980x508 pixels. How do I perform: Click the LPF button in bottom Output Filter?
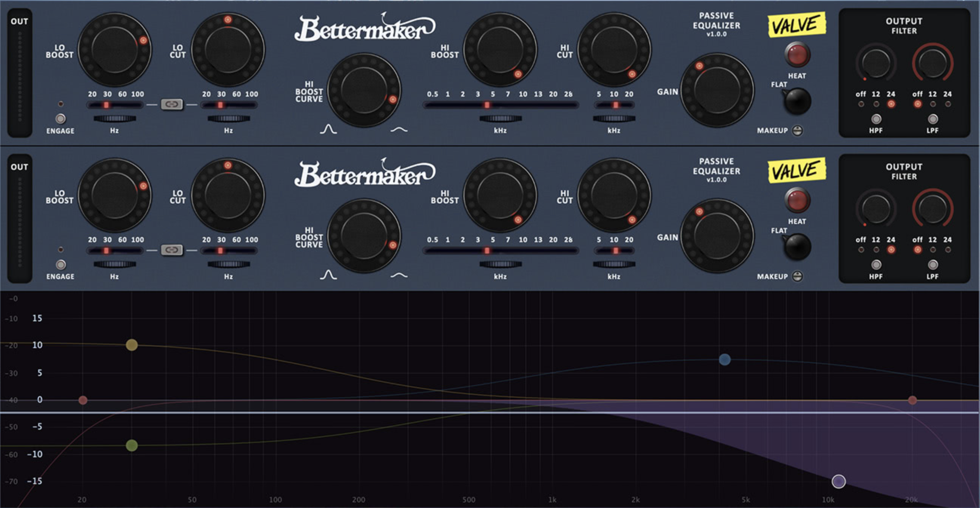[932, 265]
